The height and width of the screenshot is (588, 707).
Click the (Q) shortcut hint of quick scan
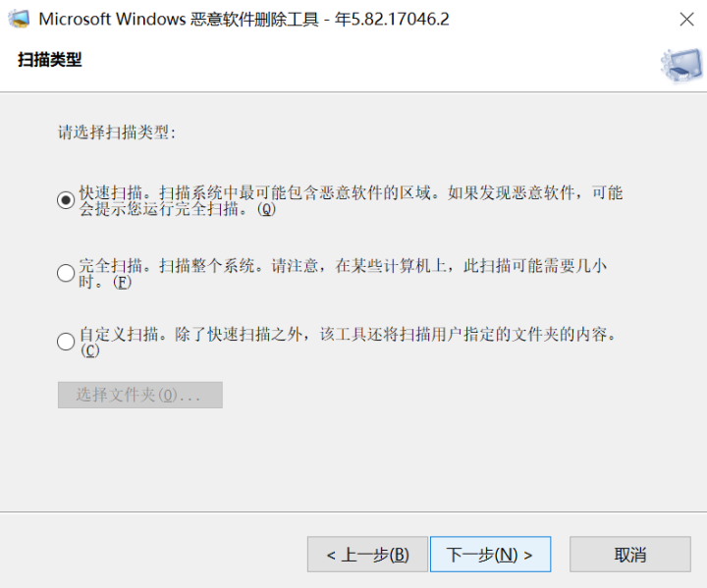266,210
